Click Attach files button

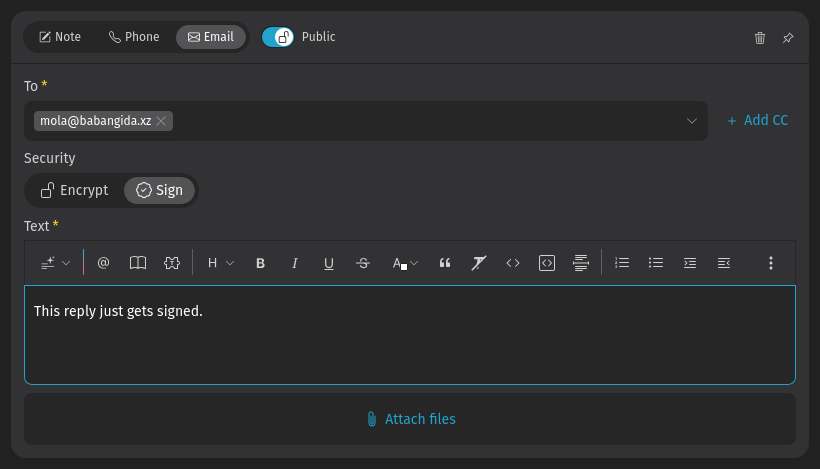tap(410, 419)
